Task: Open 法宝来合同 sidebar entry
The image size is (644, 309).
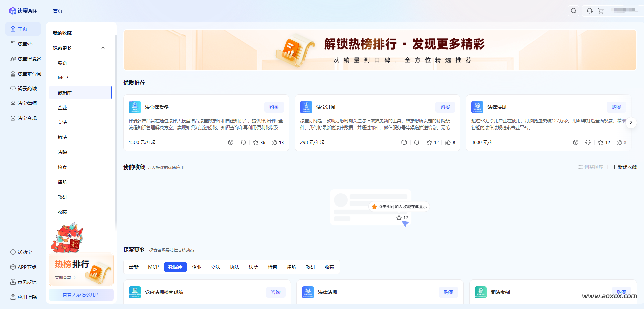Action: [26, 74]
